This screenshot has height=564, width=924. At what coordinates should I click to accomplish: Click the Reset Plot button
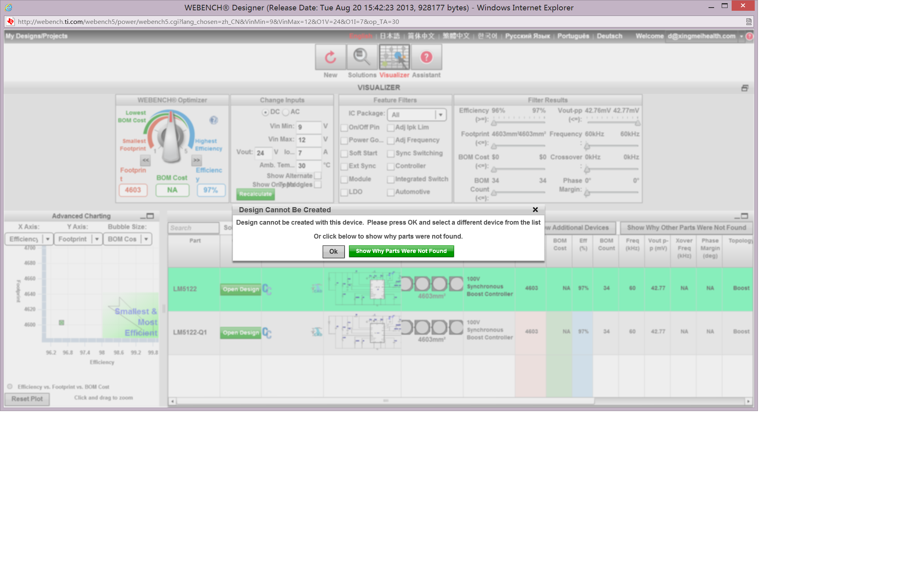pyautogui.click(x=27, y=399)
